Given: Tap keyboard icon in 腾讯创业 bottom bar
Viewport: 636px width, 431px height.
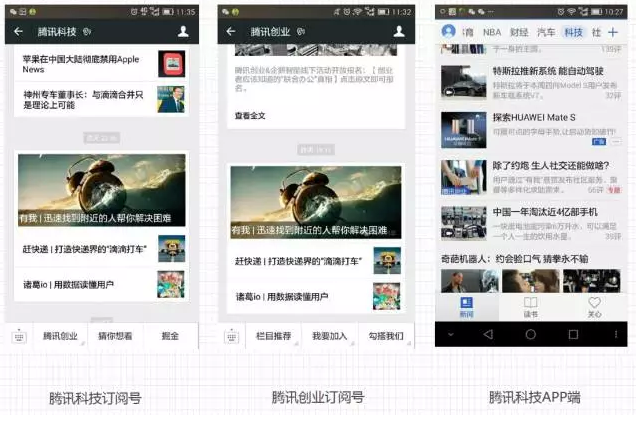Looking at the screenshot, I should pos(232,337).
